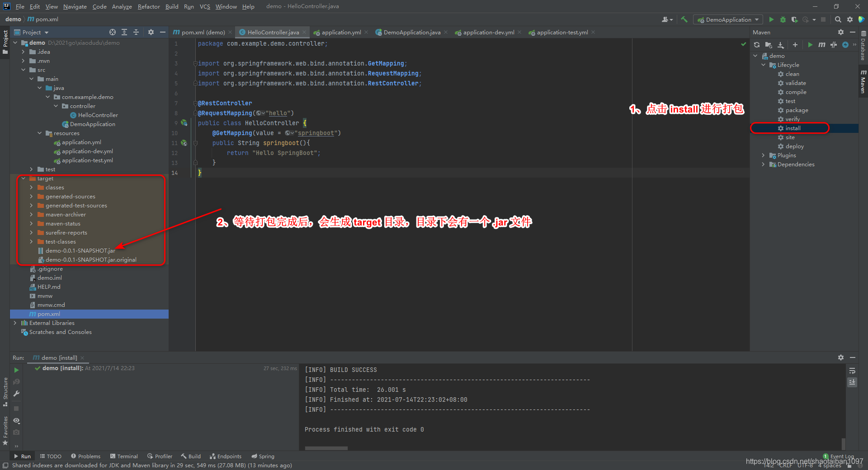Toggle Skip Tests mode in Maven
868x470 pixels.
coord(845,45)
